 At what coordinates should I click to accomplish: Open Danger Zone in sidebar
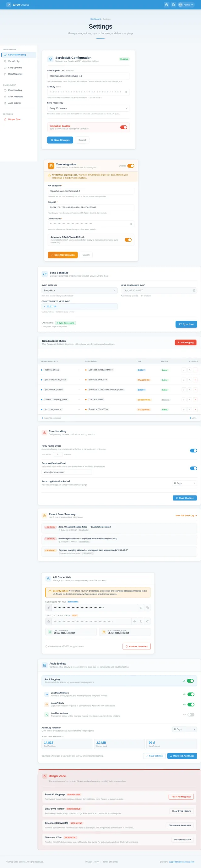(14, 119)
